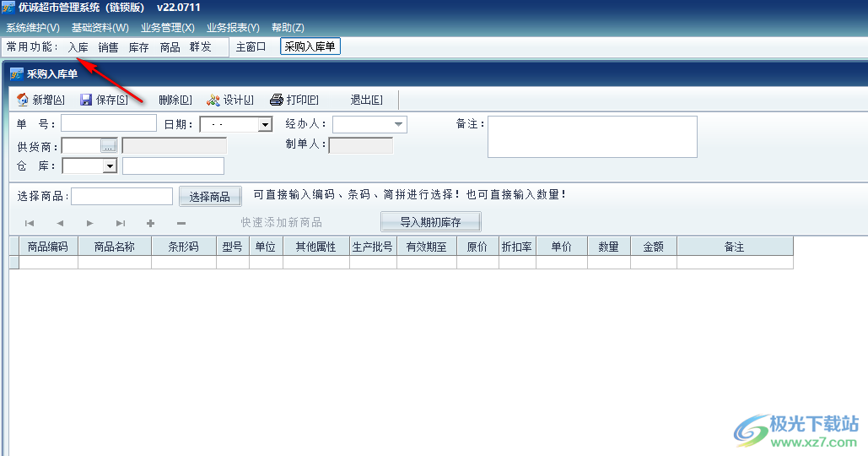Click the 数量 column header
Image resolution: width=868 pixels, height=456 pixels.
click(609, 247)
